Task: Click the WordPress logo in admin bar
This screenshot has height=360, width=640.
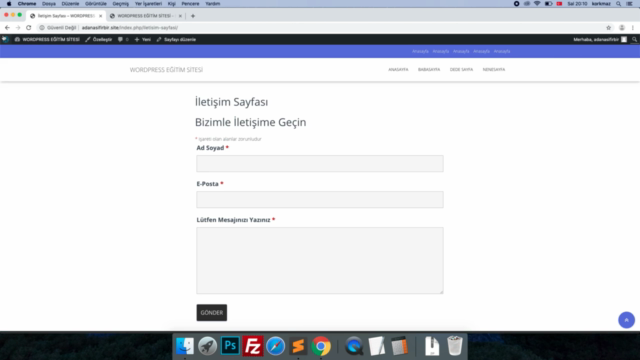Action: click(5, 40)
